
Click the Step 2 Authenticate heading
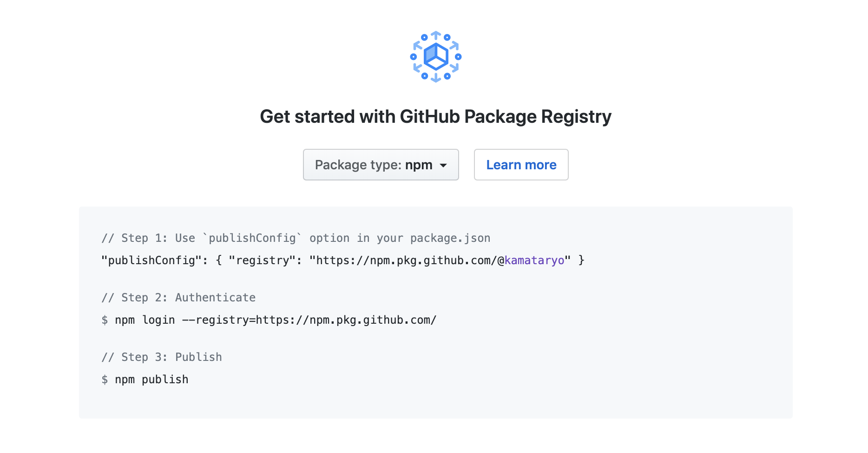[178, 297]
